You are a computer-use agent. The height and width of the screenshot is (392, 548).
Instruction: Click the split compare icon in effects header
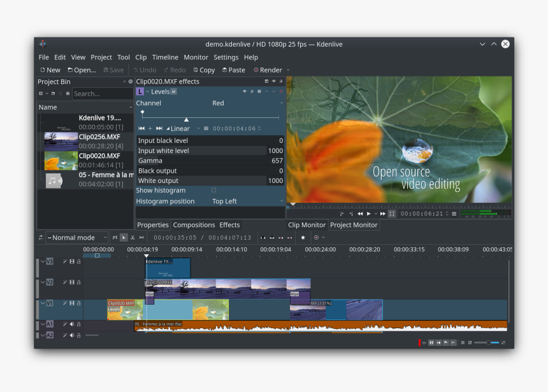pyautogui.click(x=266, y=82)
